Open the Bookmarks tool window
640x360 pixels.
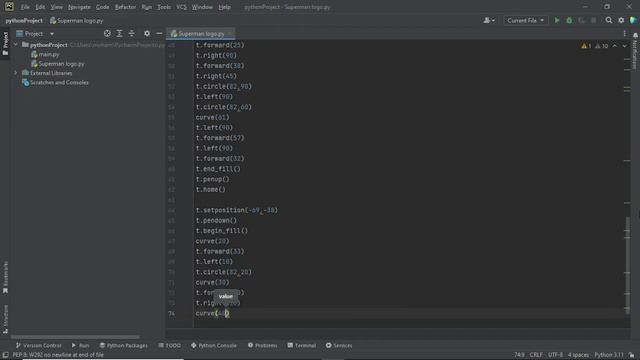(5, 278)
